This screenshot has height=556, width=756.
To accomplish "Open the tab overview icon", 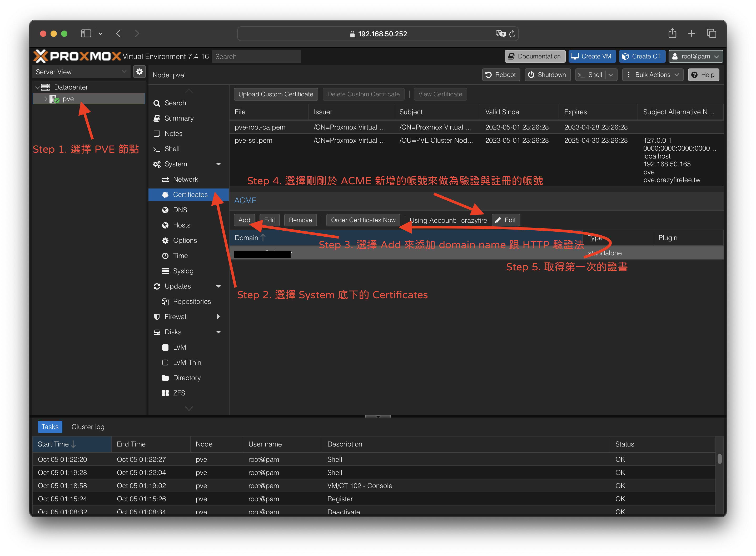I will click(711, 33).
